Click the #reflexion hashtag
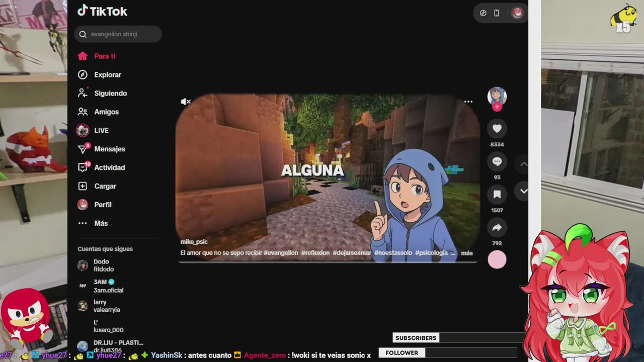Viewport: 644px width, 362px height. (315, 253)
